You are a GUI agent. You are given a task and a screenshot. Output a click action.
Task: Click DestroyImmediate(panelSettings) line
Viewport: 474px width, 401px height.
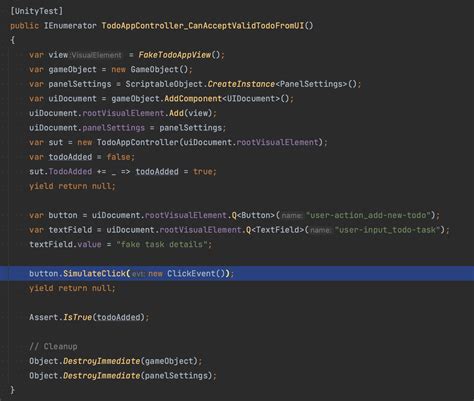pos(123,376)
